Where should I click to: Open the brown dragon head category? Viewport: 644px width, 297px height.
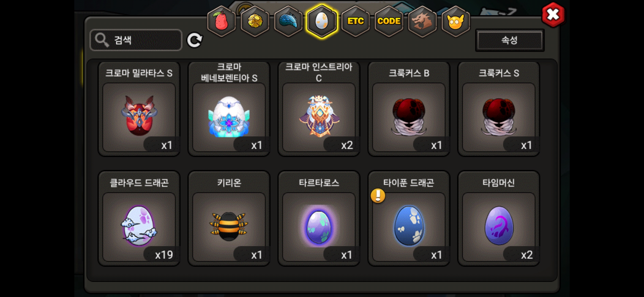[x=422, y=21]
